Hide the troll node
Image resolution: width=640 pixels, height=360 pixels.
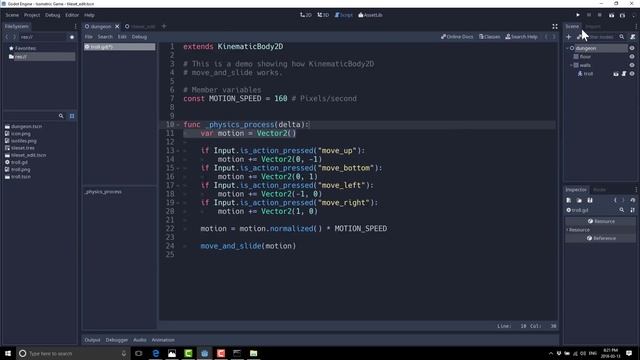(x=632, y=74)
